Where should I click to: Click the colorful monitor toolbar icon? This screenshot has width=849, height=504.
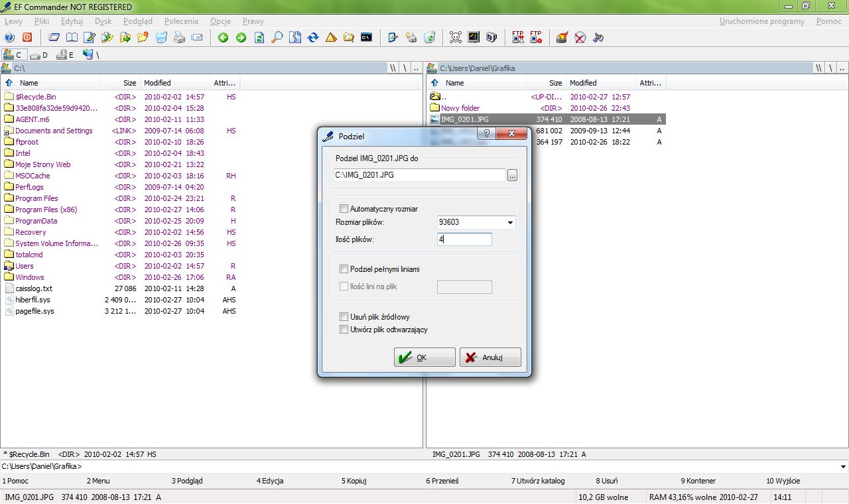[x=473, y=38]
